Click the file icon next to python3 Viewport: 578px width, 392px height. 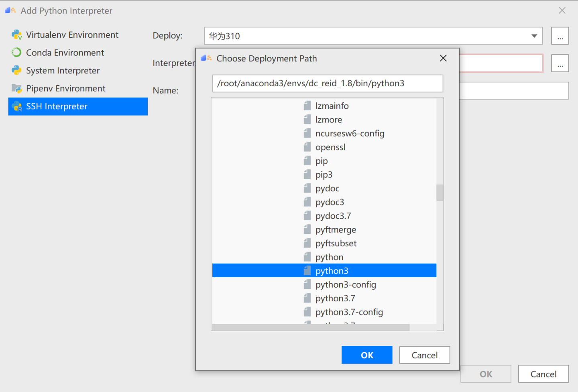pyautogui.click(x=307, y=270)
